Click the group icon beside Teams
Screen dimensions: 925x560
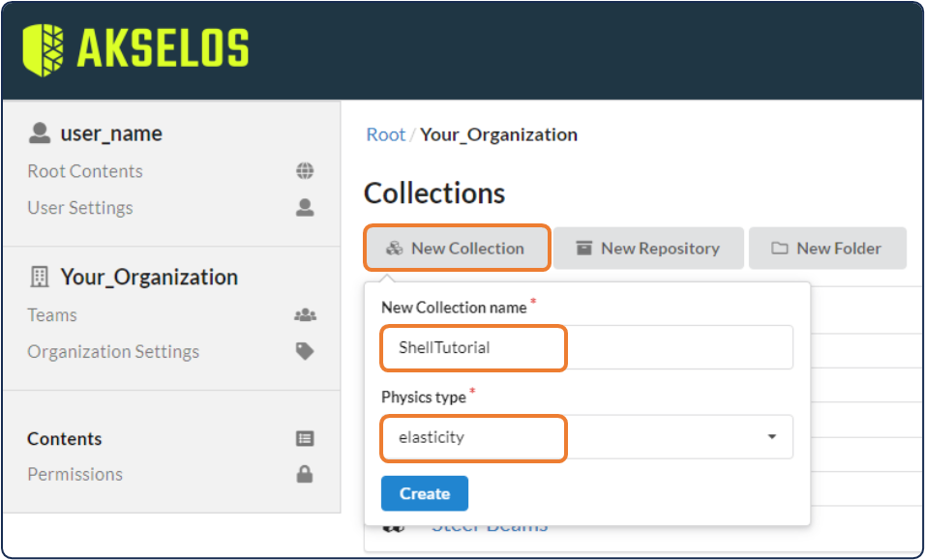pos(305,315)
